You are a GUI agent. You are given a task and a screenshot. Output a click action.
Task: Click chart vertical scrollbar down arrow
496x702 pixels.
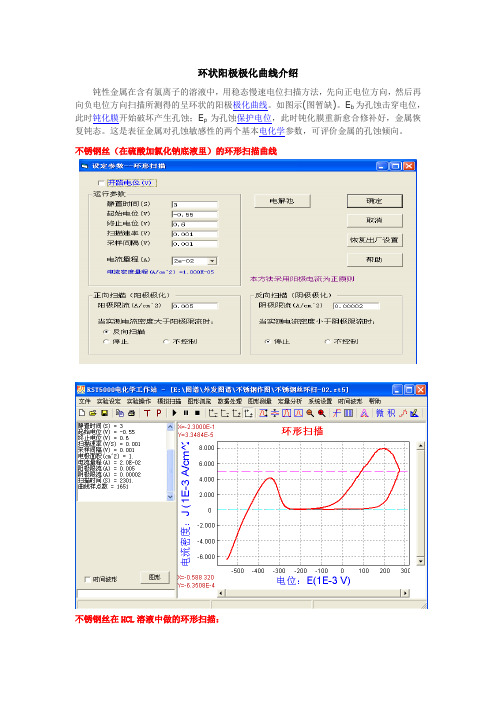pos(420,561)
